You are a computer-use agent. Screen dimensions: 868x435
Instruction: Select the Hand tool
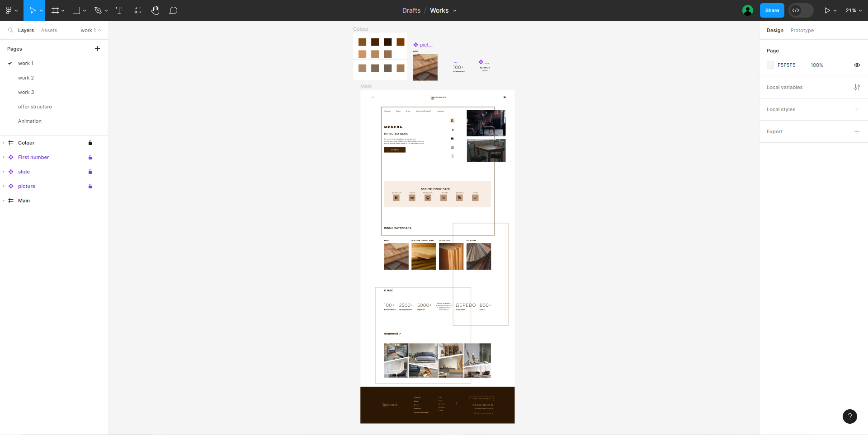156,10
